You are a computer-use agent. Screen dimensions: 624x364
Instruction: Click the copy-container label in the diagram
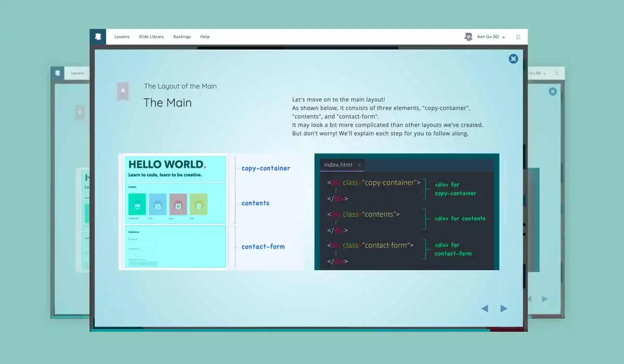click(266, 168)
